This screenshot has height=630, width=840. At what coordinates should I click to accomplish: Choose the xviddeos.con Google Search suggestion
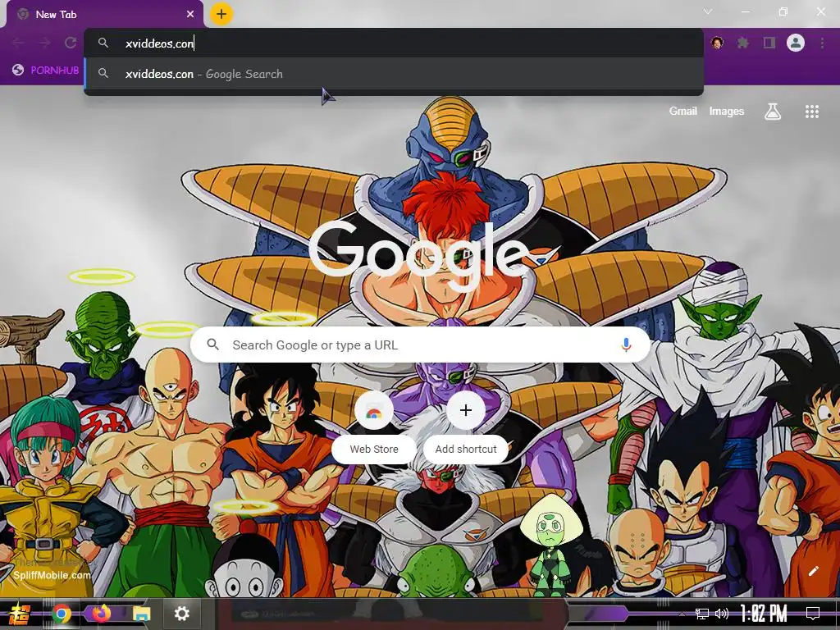tap(394, 74)
